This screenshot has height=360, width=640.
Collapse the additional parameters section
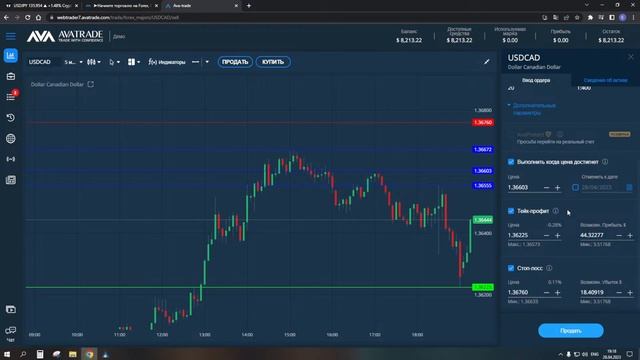534,109
